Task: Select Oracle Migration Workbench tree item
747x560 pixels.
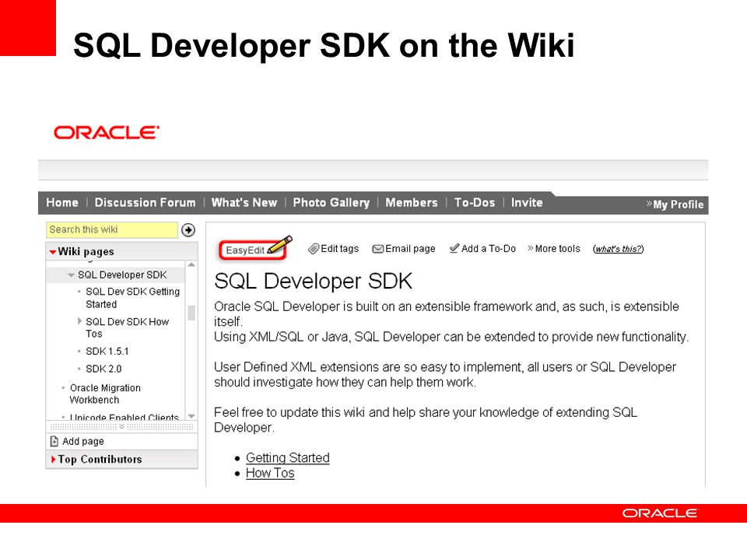Action: coord(105,394)
